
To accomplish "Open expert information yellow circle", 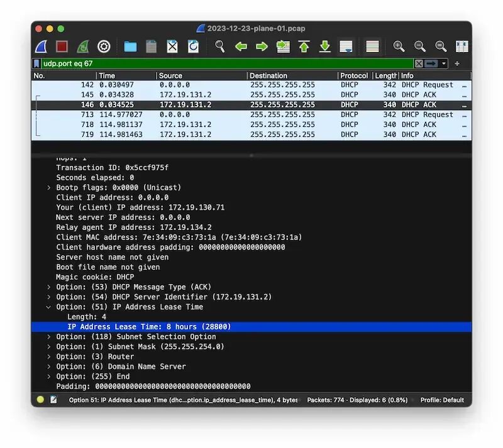I will point(40,400).
